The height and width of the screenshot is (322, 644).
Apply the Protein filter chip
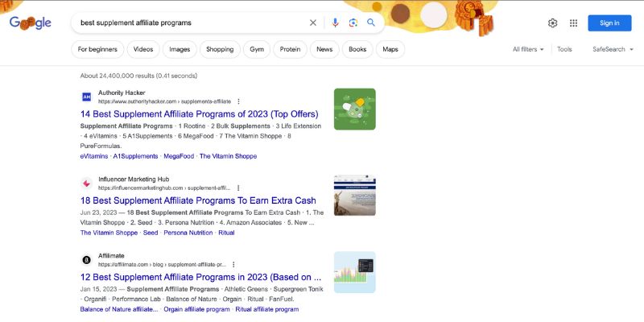coord(290,49)
